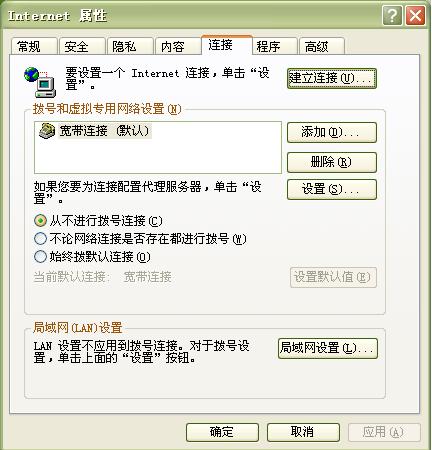The height and width of the screenshot is (450, 432).
Task: Click the globe and computer connection icon
Action: pos(40,82)
